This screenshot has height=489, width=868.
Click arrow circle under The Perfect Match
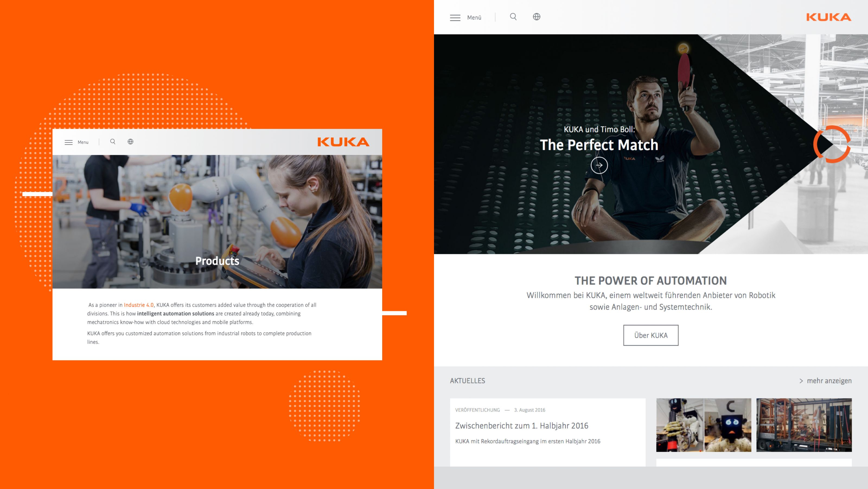pyautogui.click(x=599, y=165)
